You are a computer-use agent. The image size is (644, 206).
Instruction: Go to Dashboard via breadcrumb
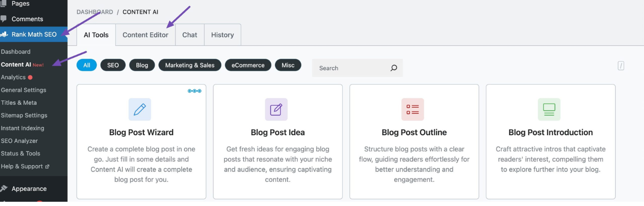(95, 12)
